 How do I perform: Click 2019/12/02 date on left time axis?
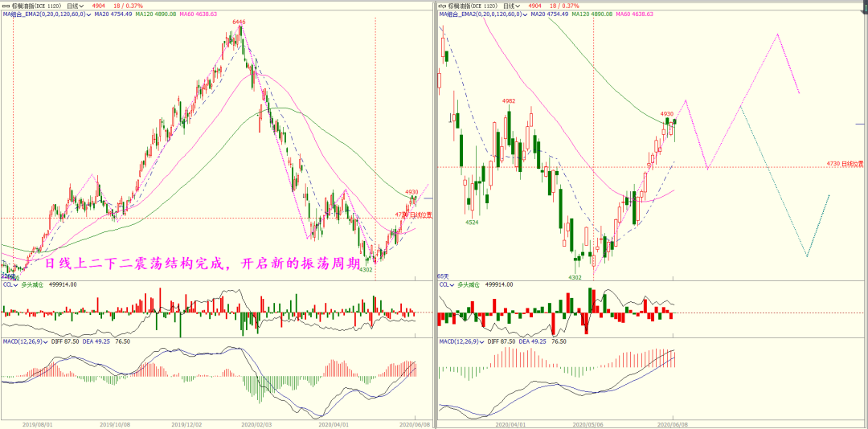(186, 424)
